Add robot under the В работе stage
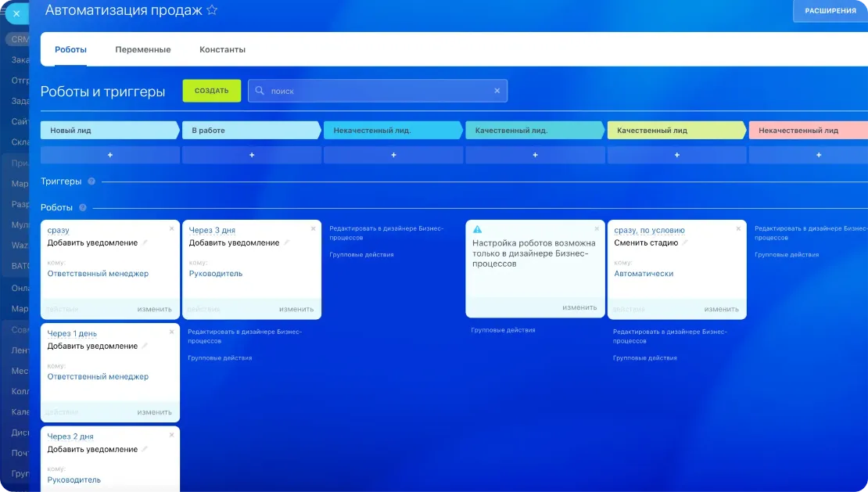Screen dimensions: 868x492 click(x=251, y=155)
